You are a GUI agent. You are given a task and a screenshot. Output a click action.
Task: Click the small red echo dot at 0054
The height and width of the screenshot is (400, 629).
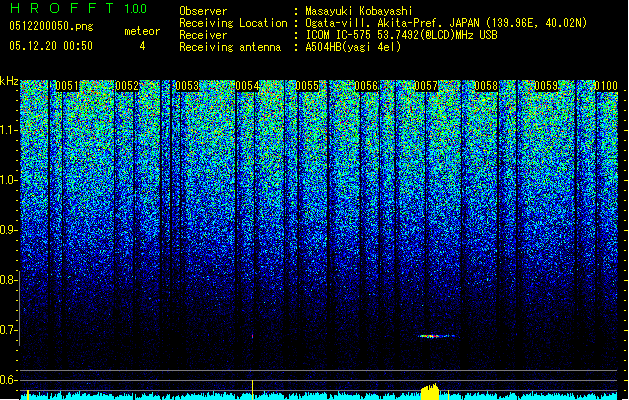pos(252,336)
